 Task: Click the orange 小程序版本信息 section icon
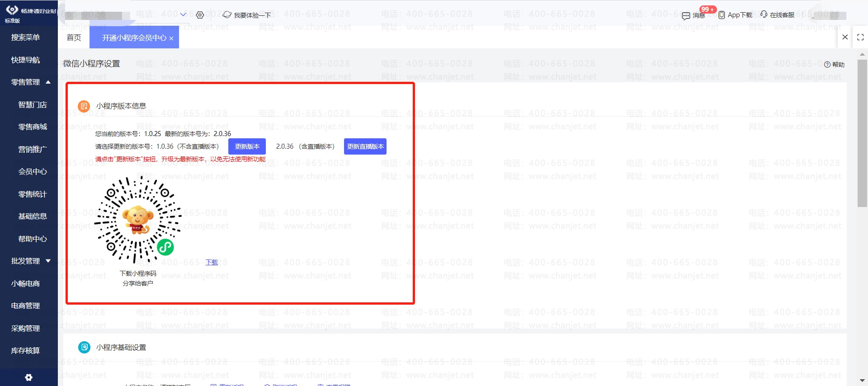(84, 106)
